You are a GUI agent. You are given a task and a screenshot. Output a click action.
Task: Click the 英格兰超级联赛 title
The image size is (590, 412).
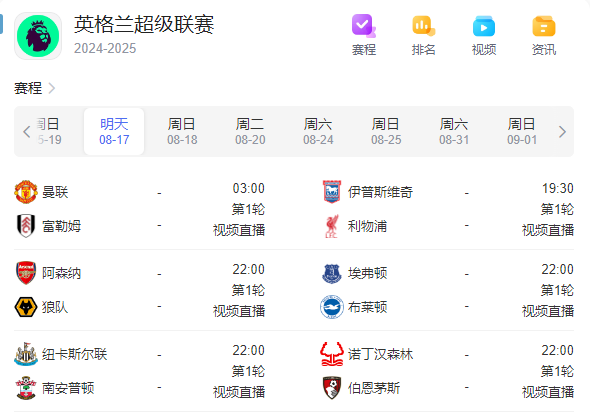(x=144, y=25)
